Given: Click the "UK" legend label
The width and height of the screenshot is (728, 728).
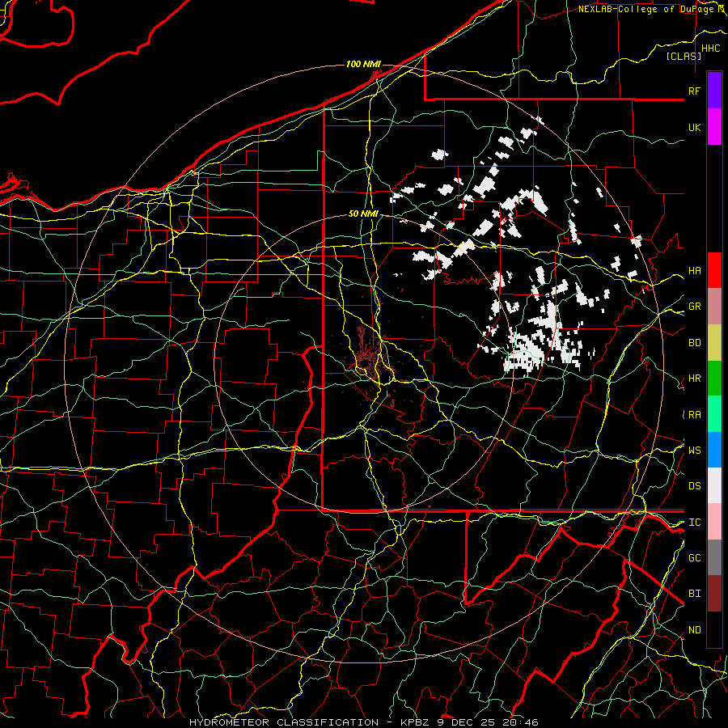Looking at the screenshot, I should (x=694, y=127).
